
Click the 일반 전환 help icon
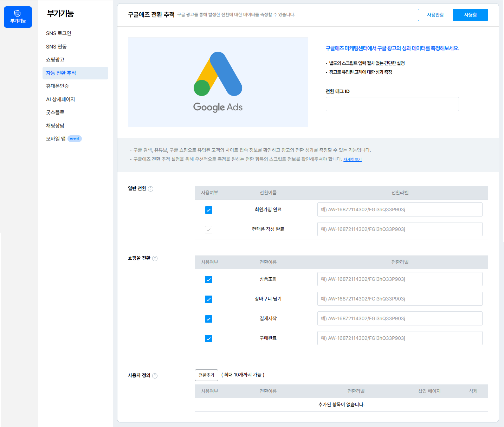151,189
